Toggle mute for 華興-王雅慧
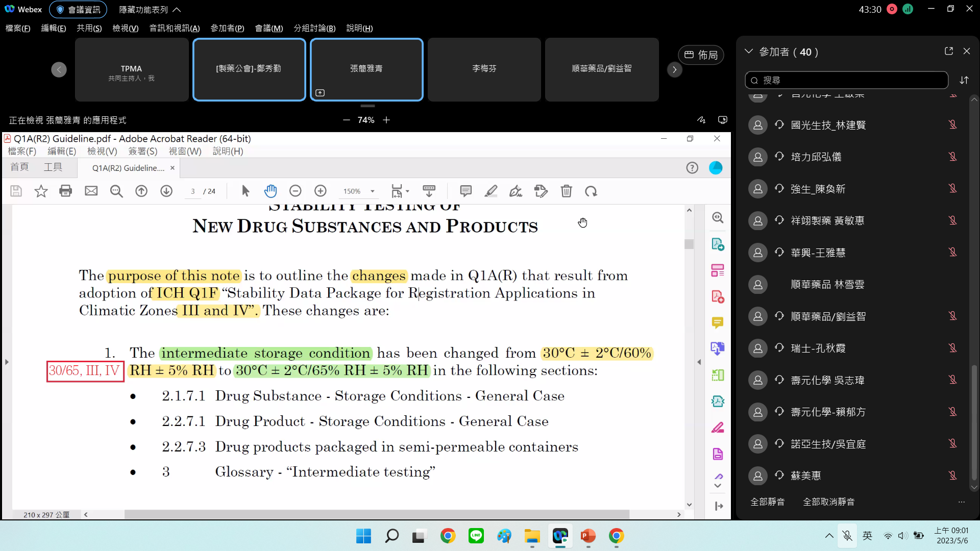 click(x=952, y=252)
